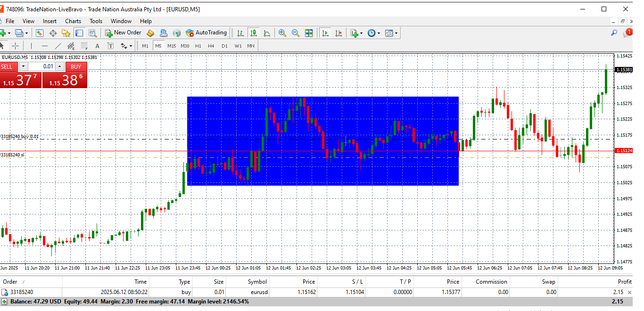Open the chat notifications icon
The image size is (644, 311).
click(627, 33)
